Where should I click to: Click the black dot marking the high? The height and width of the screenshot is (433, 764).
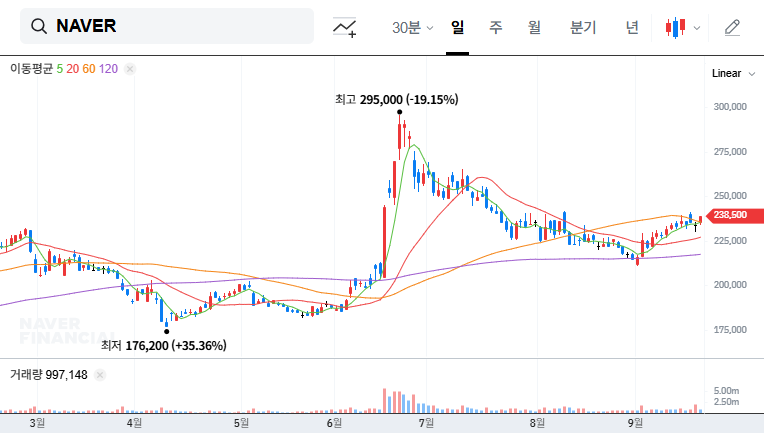pyautogui.click(x=400, y=112)
